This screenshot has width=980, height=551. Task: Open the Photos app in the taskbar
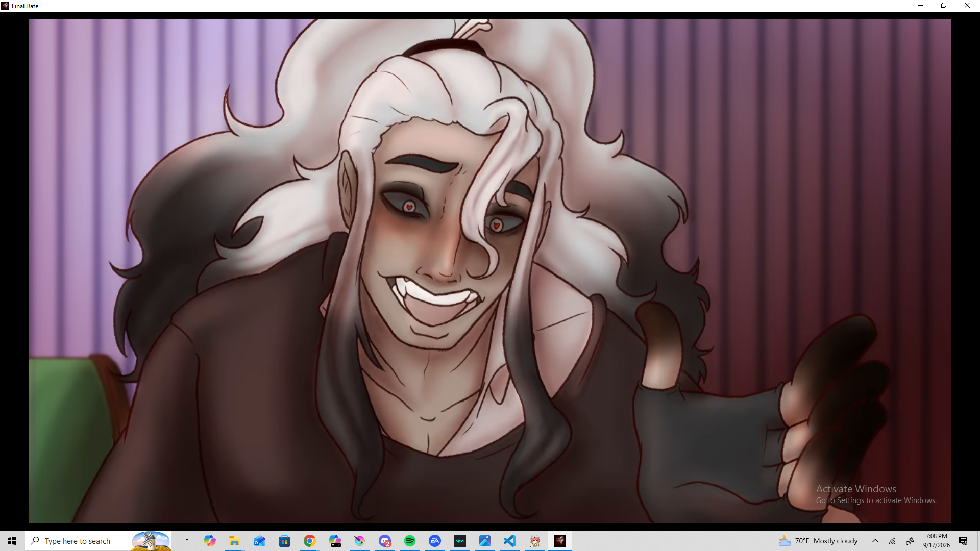(485, 541)
